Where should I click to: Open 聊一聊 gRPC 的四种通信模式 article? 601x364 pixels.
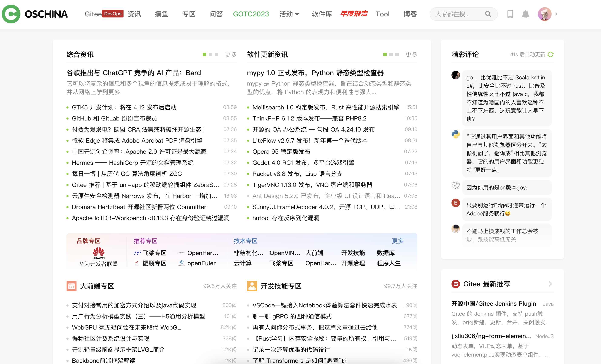[292, 316]
